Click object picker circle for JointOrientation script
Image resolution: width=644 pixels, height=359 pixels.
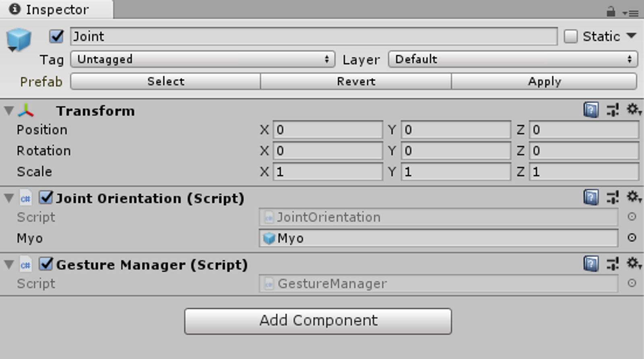pyautogui.click(x=632, y=217)
